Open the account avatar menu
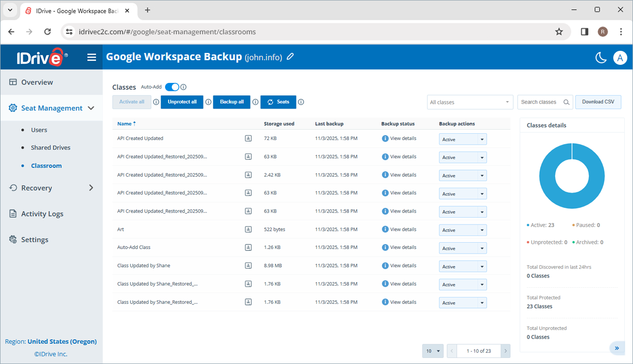 [620, 58]
